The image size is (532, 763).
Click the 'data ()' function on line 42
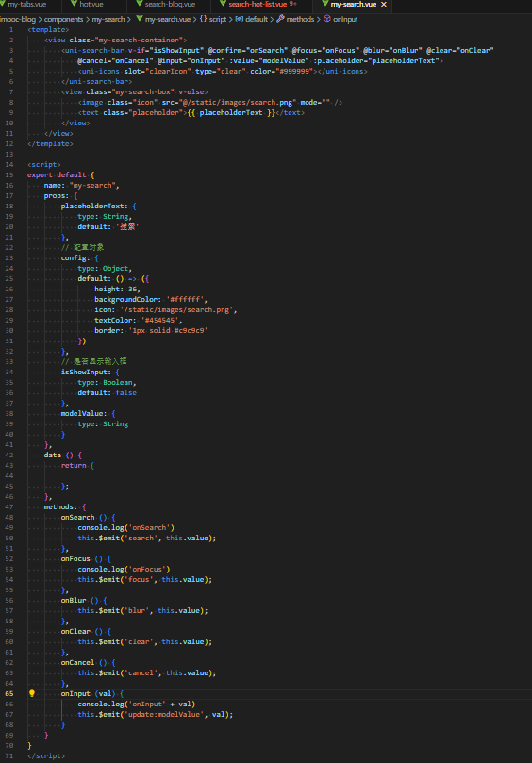pos(58,455)
